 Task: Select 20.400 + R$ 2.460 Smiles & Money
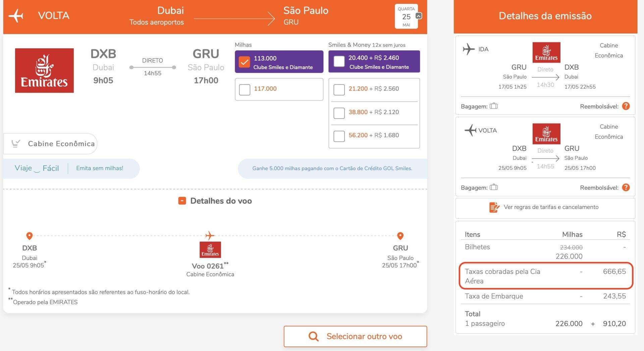(339, 61)
